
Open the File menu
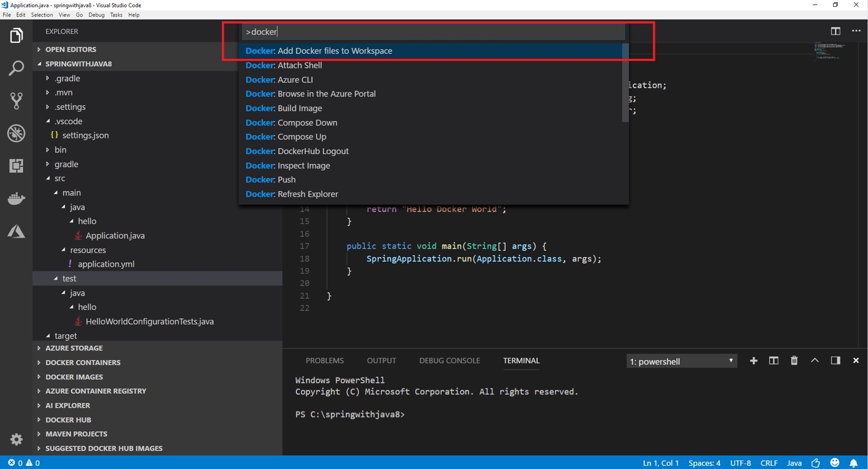tap(7, 15)
